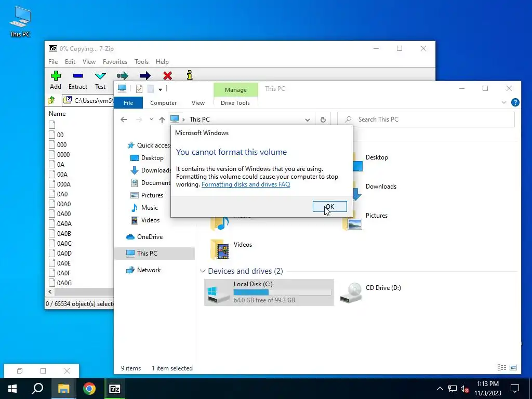Click the 7-Zip taskbar button
This screenshot has width=532, height=399.
point(115,389)
